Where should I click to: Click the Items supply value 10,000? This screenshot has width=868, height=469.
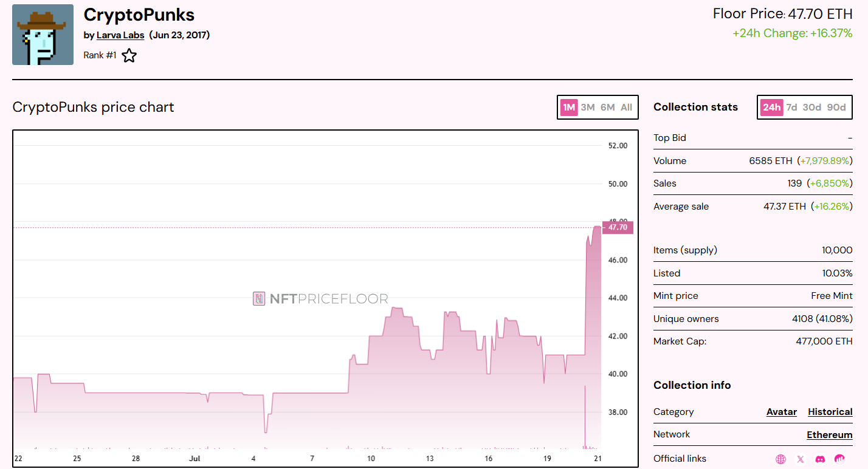pos(837,250)
